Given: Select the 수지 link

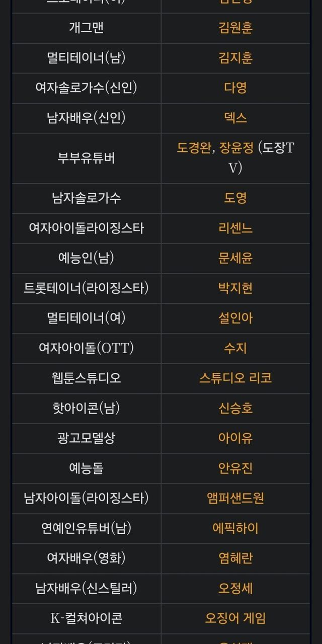Looking at the screenshot, I should (x=235, y=348).
